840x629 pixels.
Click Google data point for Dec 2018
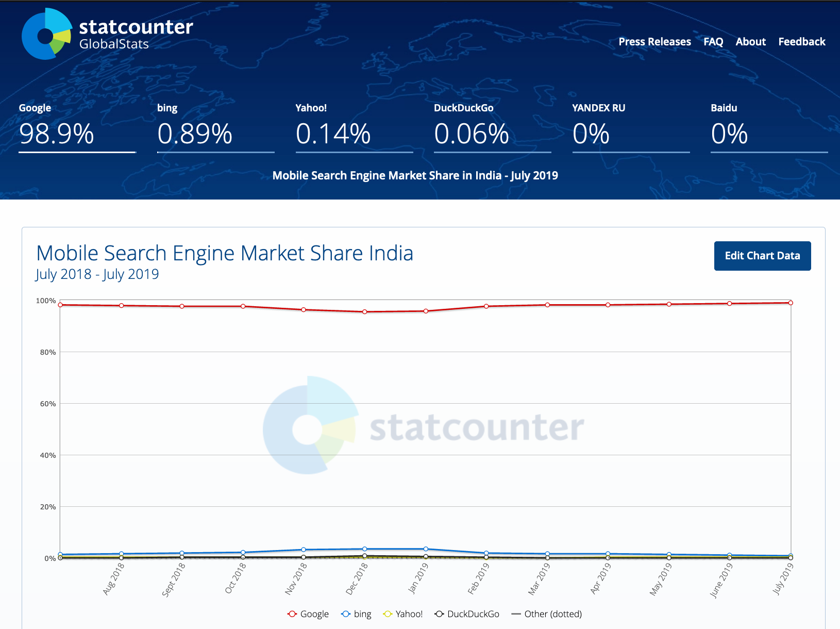365,312
